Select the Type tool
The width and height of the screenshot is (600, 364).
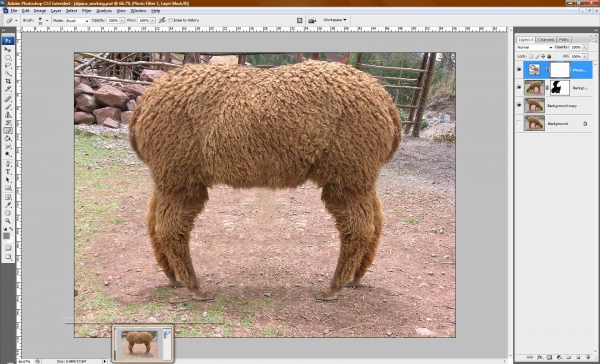pos(8,172)
